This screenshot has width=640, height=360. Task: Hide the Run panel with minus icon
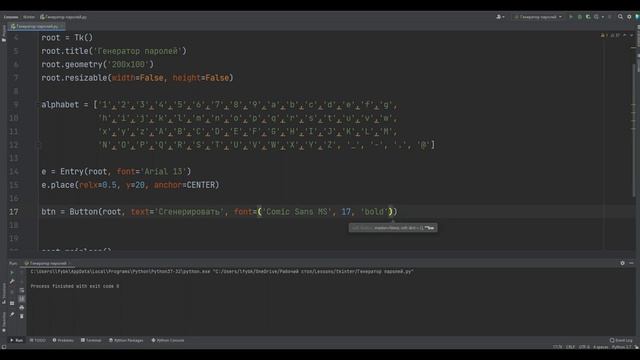pos(631,263)
